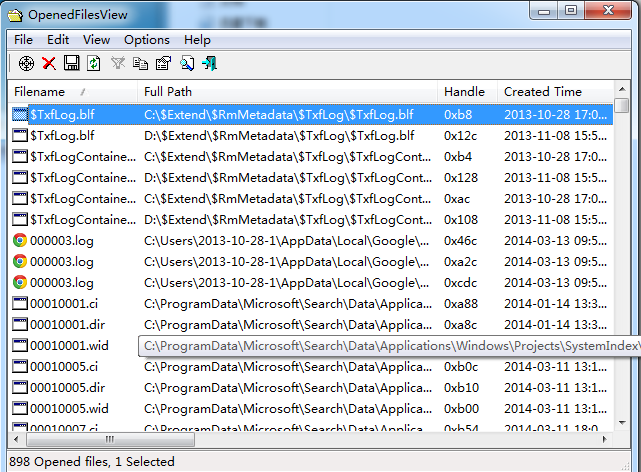Click file icon beside 00010005.wid
Image resolution: width=641 pixels, height=472 pixels.
point(20,408)
